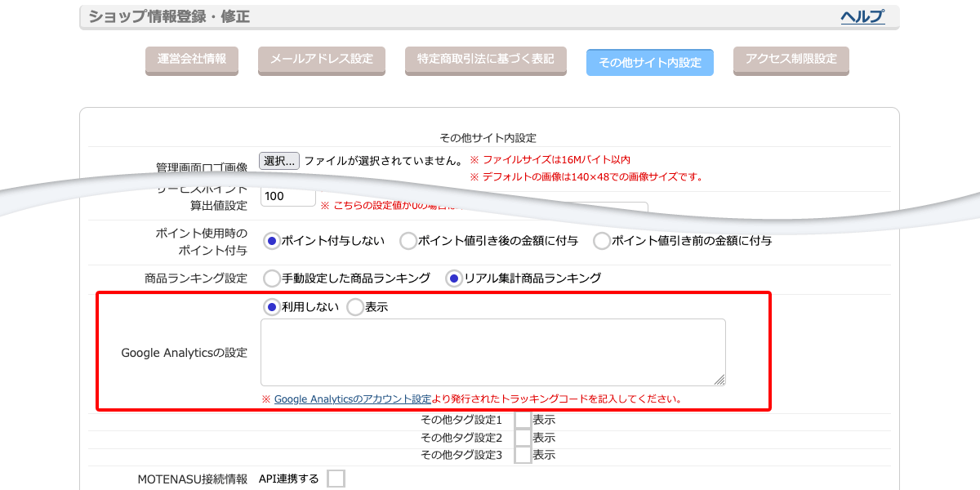980x490 pixels.
Task: Click the ポイント使用時のポイント付与 row label
Action: [202, 242]
